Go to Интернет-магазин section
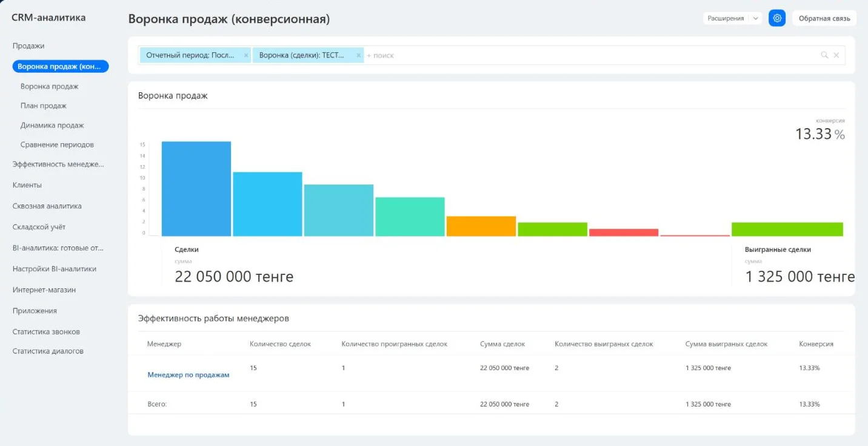Screen dimensions: 868x446 click(44, 289)
